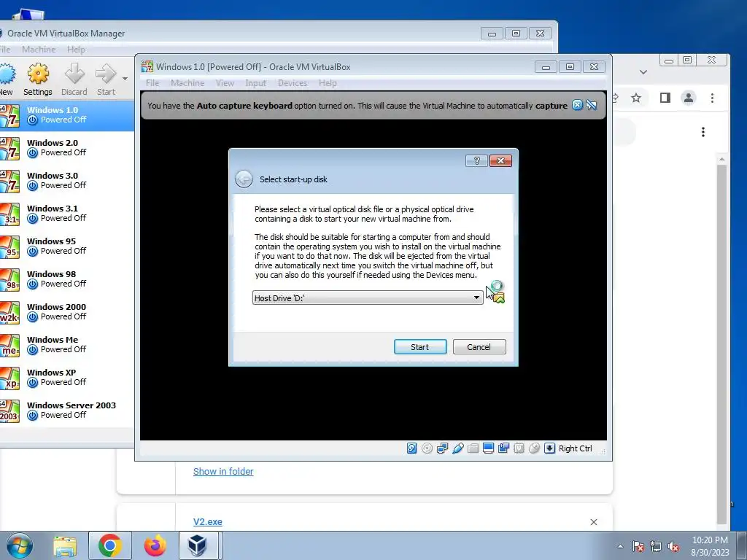Select the Windows 3.0 virtual machine
Viewport: 747px width, 560px height.
point(66,181)
